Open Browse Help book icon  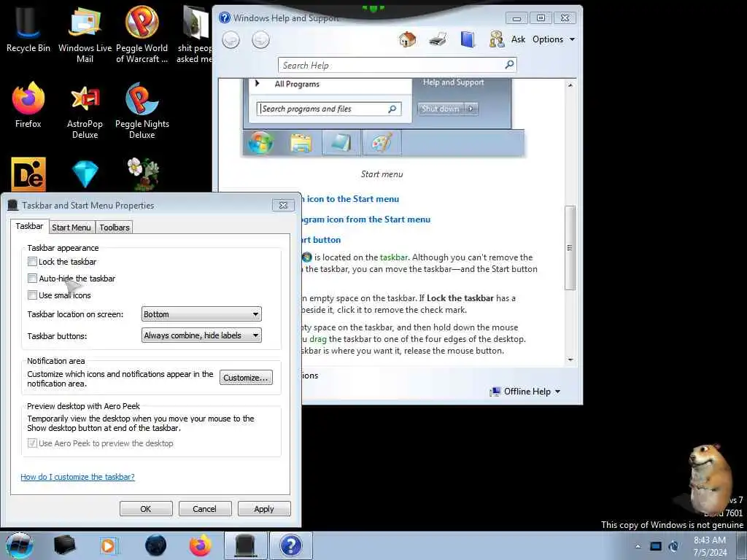[468, 39]
